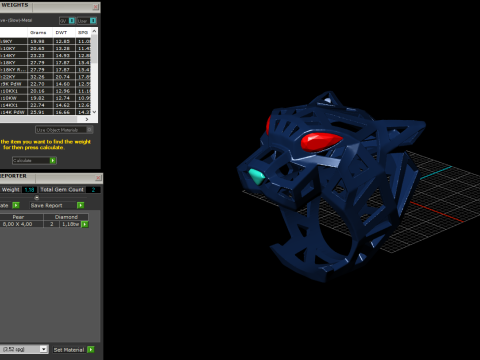Click the Diamond material header
Viewport: 480px width, 360px height.
[x=66, y=217]
